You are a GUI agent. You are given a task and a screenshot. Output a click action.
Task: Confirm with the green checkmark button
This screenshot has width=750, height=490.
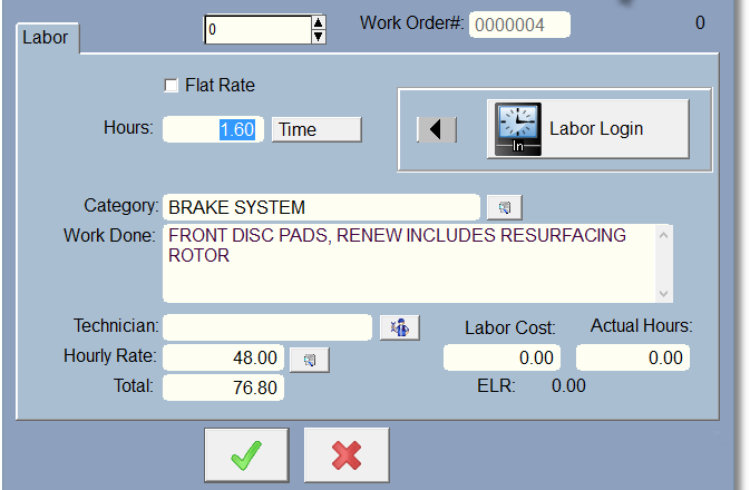tap(246, 455)
